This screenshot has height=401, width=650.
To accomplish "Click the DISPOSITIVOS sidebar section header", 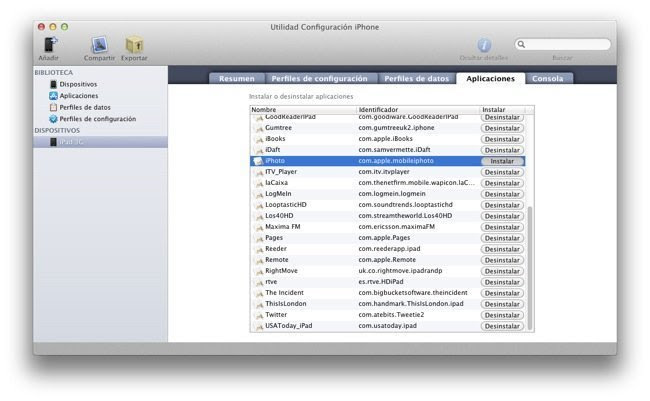I will tap(57, 130).
